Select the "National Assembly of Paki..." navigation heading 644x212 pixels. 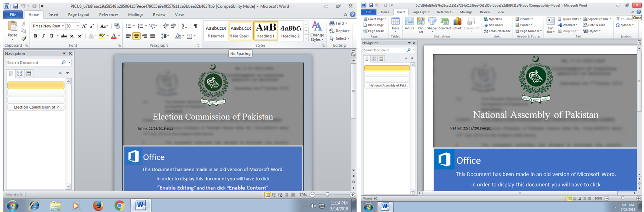tap(387, 85)
